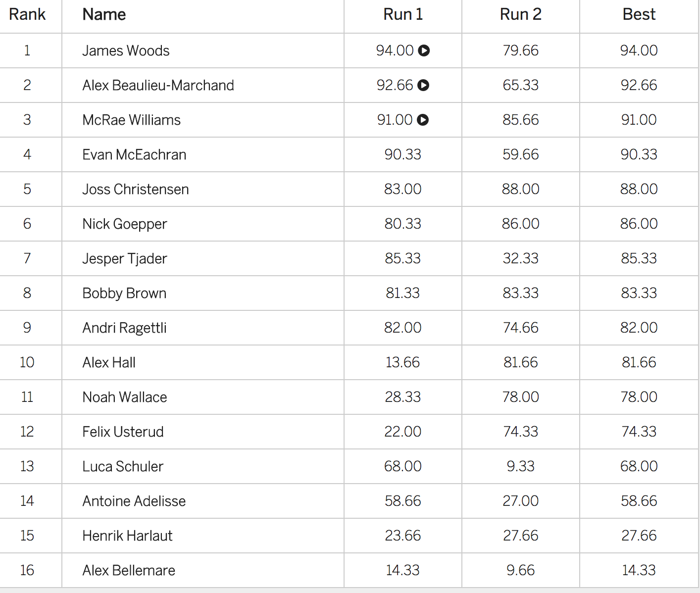This screenshot has height=593, width=700.
Task: Click the Best column header
Action: click(639, 14)
